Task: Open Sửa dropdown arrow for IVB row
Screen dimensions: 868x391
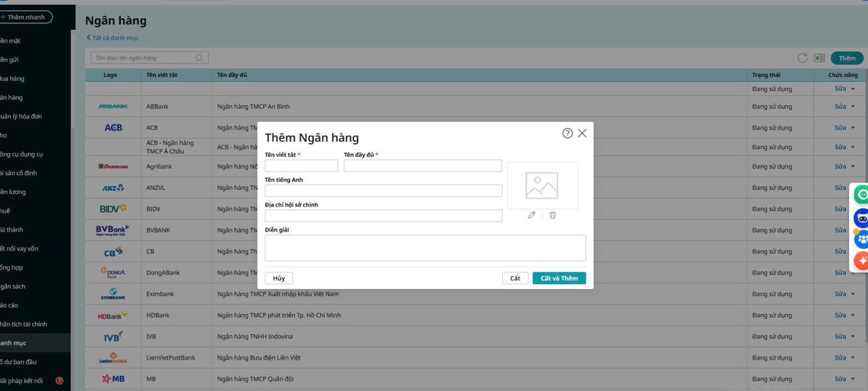Action: (853, 337)
